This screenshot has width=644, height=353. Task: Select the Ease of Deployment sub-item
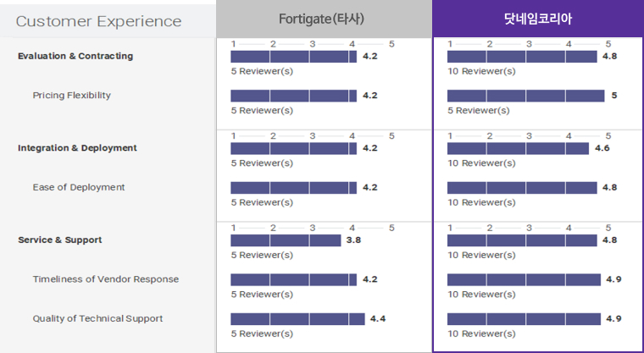pos(79,187)
